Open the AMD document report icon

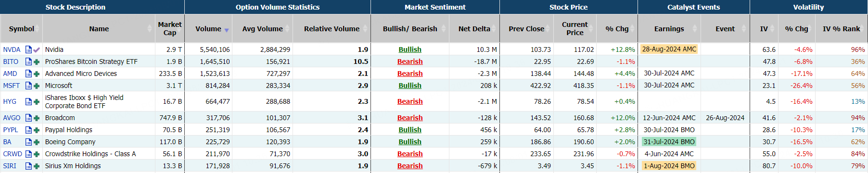(x=29, y=74)
